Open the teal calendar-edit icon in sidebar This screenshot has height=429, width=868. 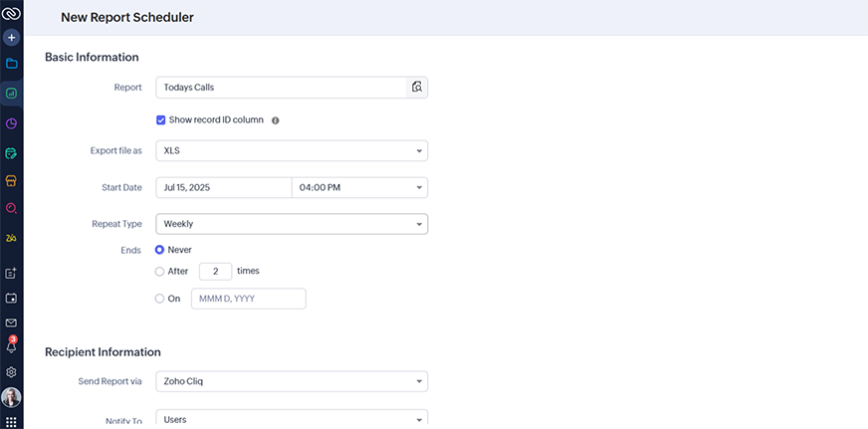point(11,154)
